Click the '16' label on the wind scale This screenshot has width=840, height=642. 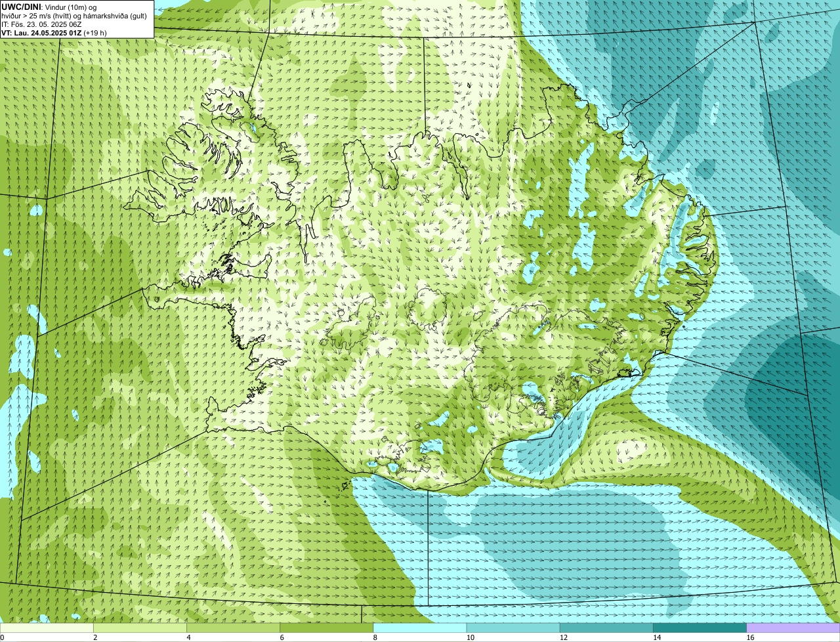(x=750, y=637)
